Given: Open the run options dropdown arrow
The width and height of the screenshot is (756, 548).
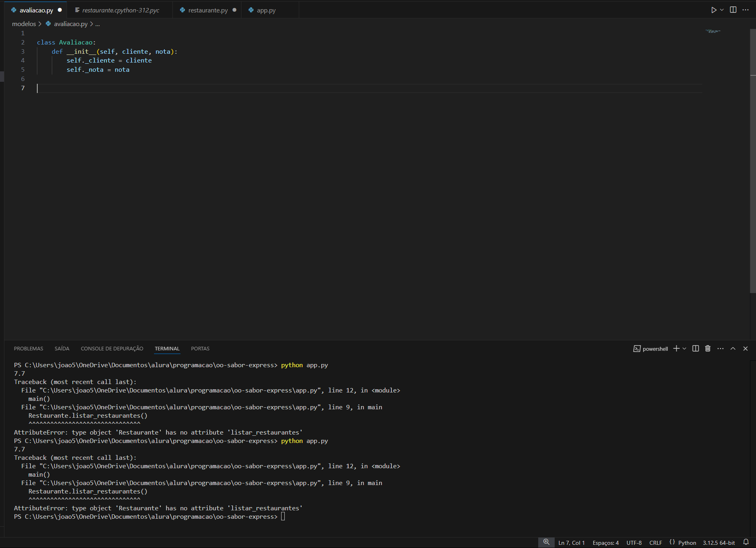Looking at the screenshot, I should point(722,10).
